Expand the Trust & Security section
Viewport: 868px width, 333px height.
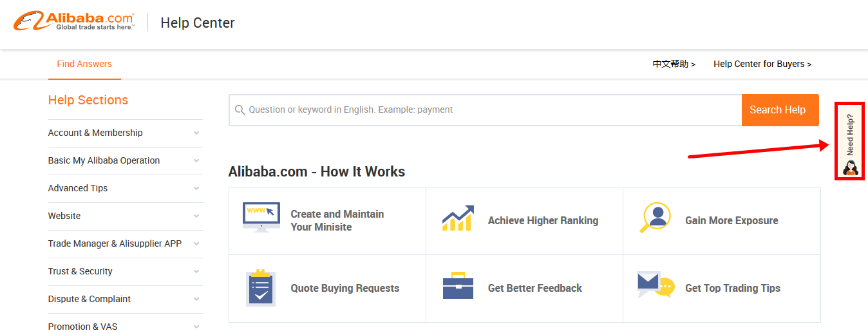click(x=125, y=271)
